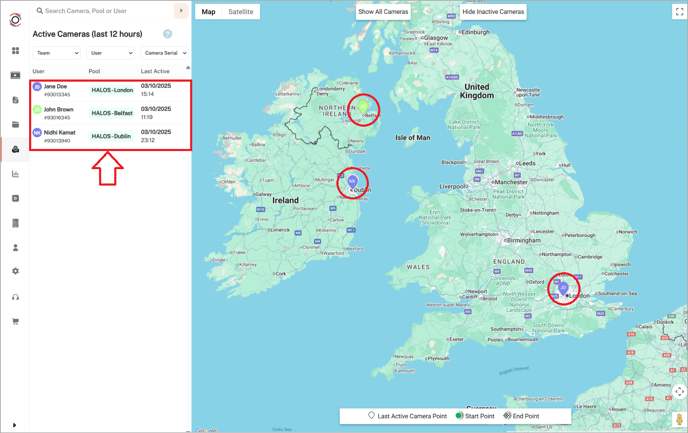The width and height of the screenshot is (688, 433).
Task: Click the shopping cart icon in sidebar
Action: click(x=15, y=321)
